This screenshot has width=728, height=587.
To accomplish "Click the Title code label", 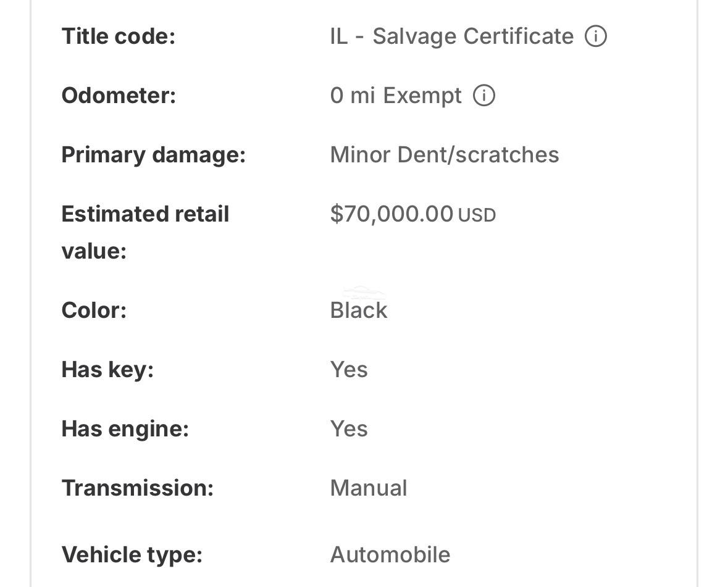I will pyautogui.click(x=119, y=36).
